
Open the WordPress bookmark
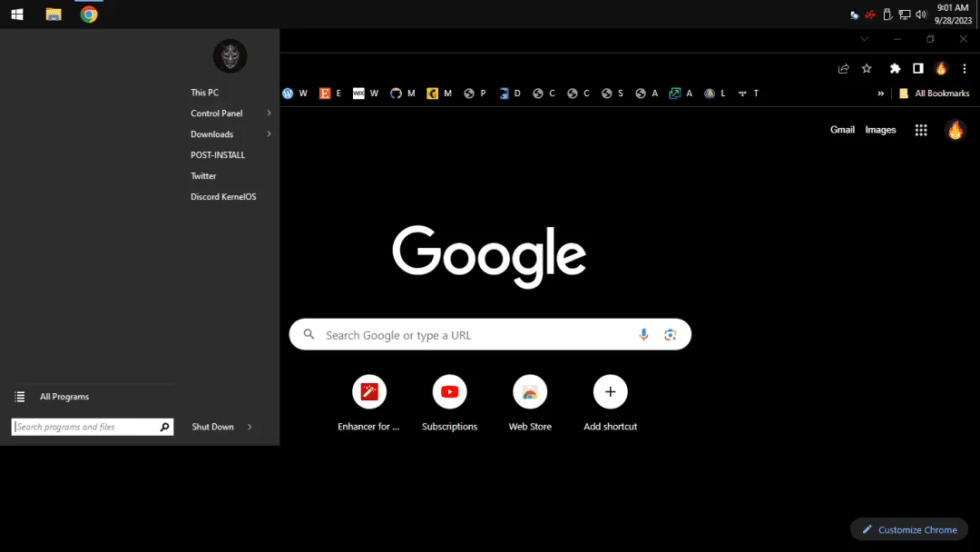295,94
